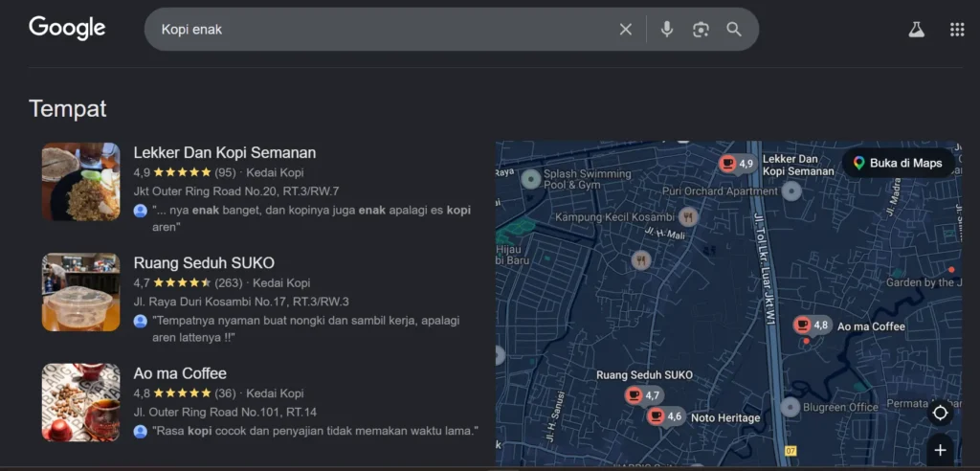Select the 4,8 Ao ma Coffee map pin
This screenshot has height=471, width=980.
point(812,325)
